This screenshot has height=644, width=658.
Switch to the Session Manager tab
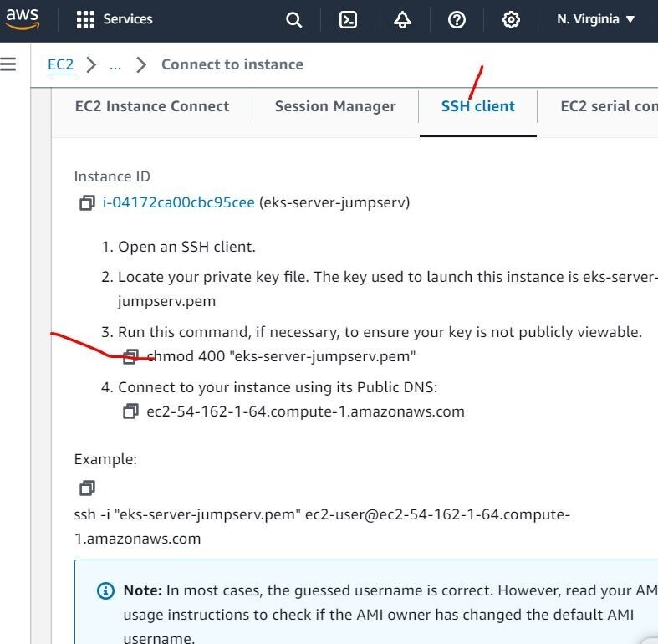(x=335, y=106)
